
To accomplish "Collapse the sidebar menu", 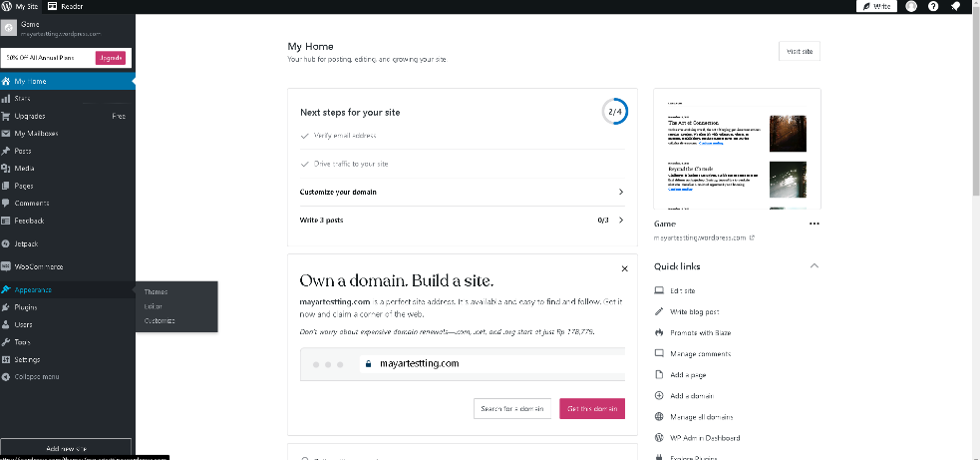I will point(68,377).
